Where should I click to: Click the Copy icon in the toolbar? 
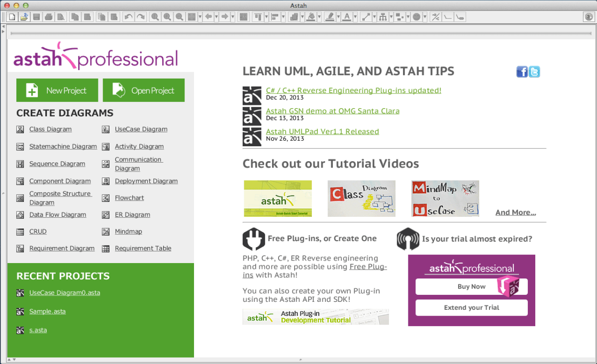coord(75,16)
